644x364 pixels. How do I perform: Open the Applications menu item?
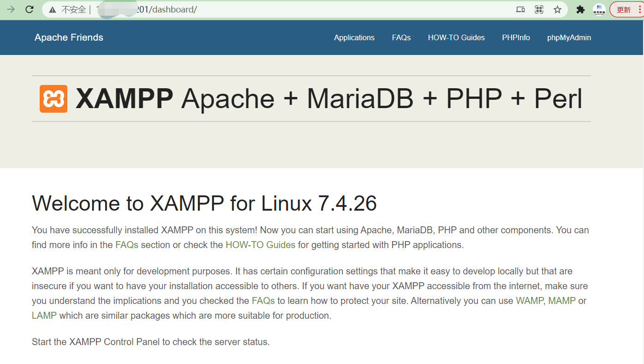pos(354,38)
